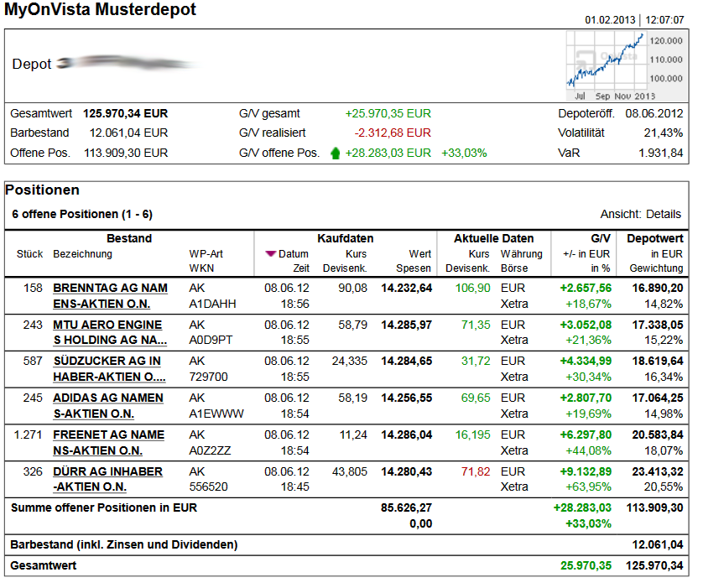Open the FREENET AG NAMENS-AKTIEN link

[109, 443]
